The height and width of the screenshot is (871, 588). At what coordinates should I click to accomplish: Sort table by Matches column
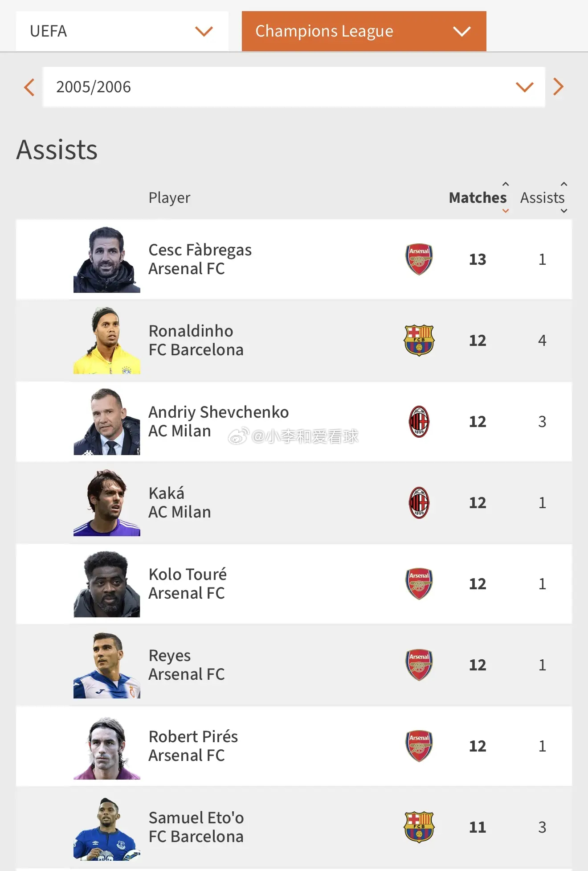478,197
